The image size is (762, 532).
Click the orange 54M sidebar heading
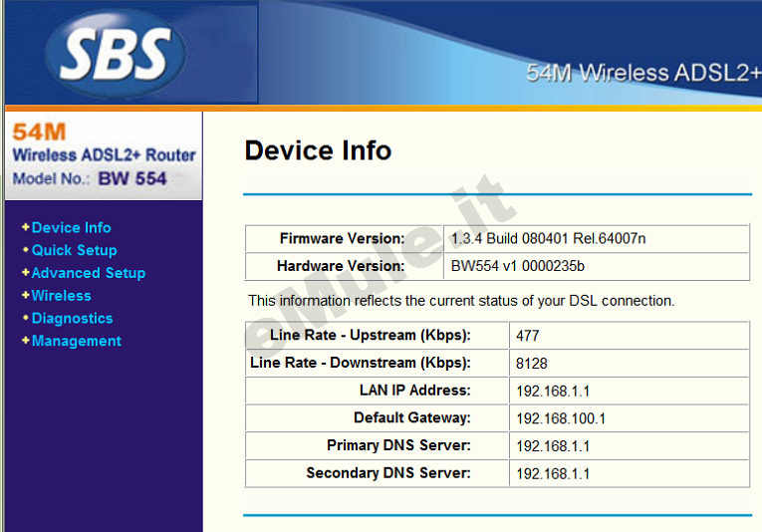point(39,132)
